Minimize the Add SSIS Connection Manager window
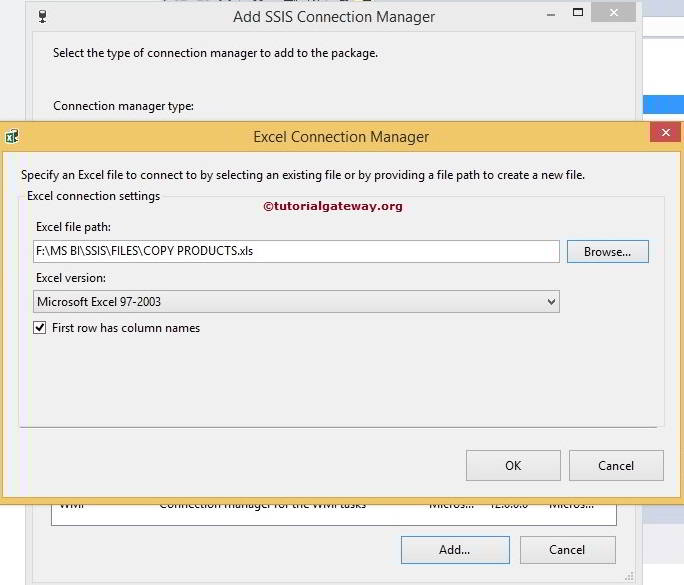 point(551,15)
